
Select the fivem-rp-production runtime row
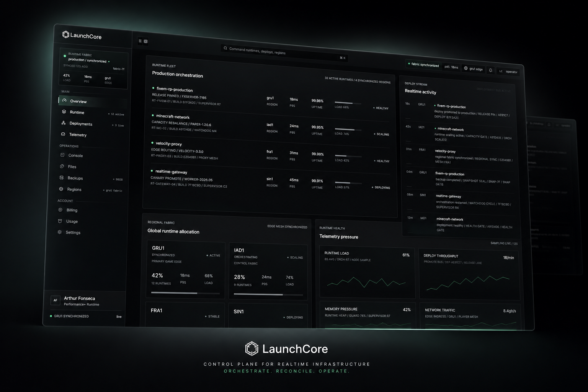[270, 98]
